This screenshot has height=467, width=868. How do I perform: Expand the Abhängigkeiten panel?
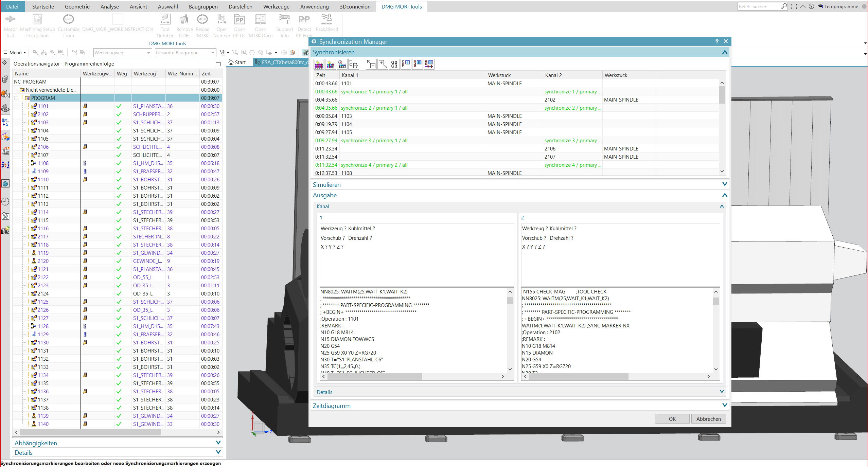pyautogui.click(x=218, y=443)
